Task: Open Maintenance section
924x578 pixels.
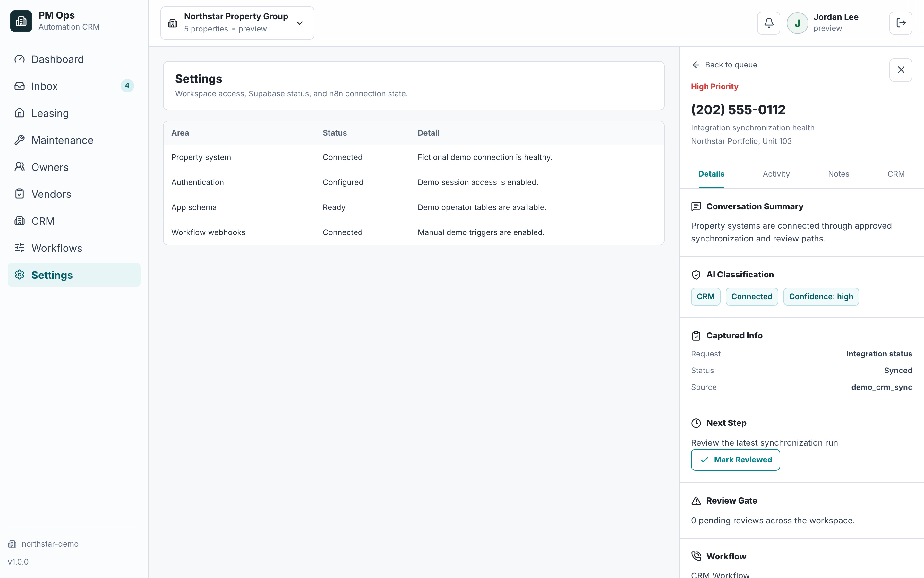Action: 74,140
